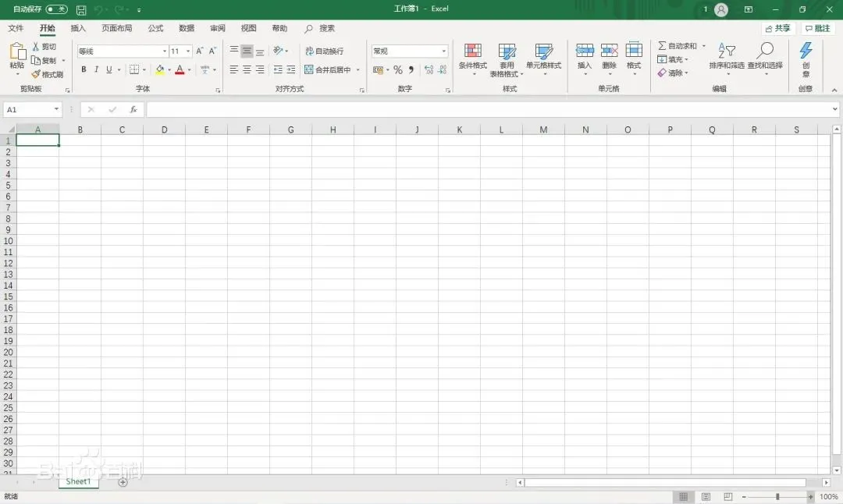Click the Ideas lightning bolt icon
Image resolution: width=843 pixels, height=504 pixels.
pos(806,51)
